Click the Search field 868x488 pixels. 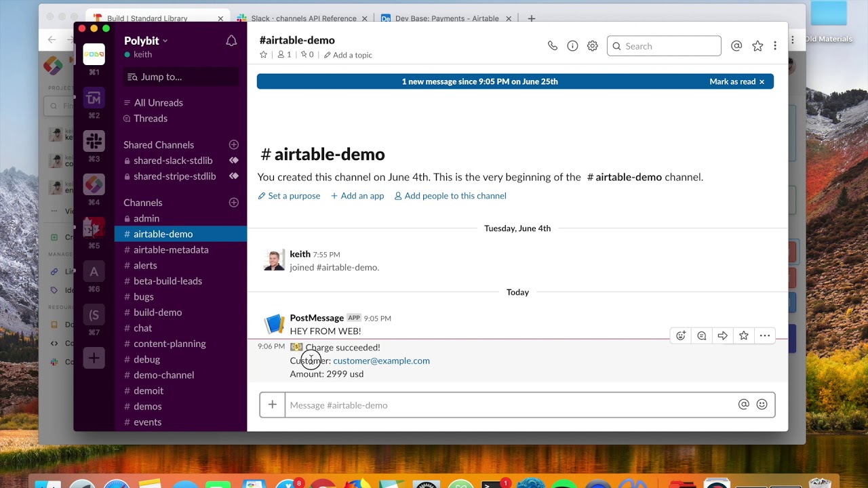(664, 46)
